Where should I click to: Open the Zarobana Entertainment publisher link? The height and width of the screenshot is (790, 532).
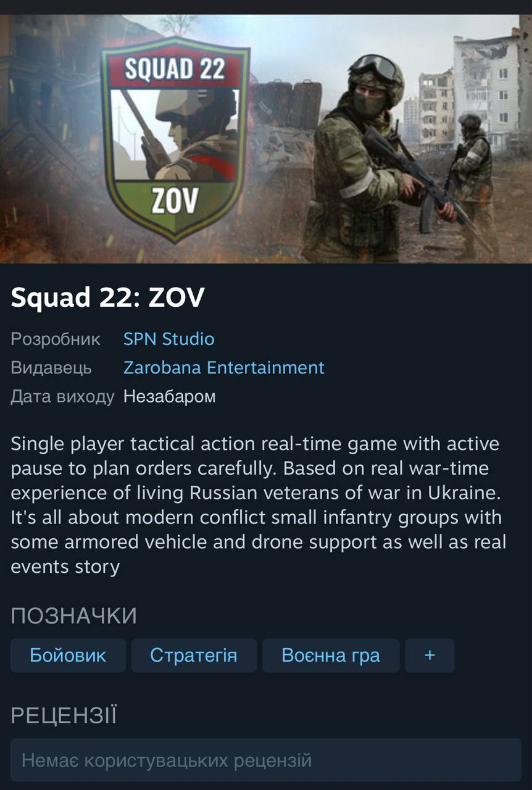pyautogui.click(x=224, y=367)
